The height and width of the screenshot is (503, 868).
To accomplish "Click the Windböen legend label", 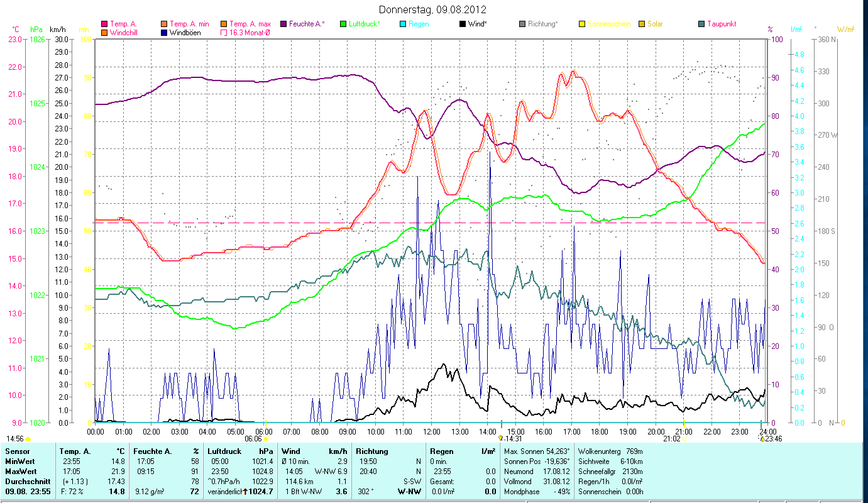I will (185, 32).
